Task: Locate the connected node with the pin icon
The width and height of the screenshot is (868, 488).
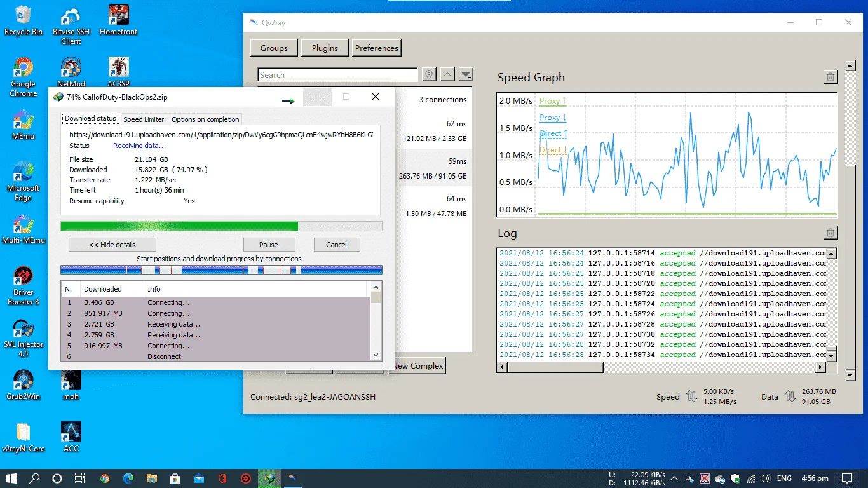Action: [x=429, y=74]
